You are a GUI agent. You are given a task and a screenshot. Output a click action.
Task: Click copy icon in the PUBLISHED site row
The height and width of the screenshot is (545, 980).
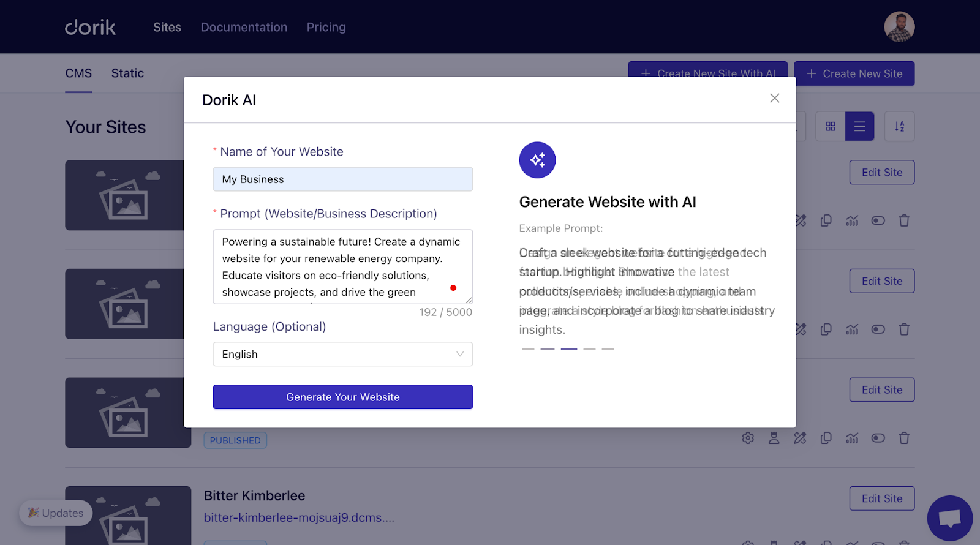pos(826,438)
